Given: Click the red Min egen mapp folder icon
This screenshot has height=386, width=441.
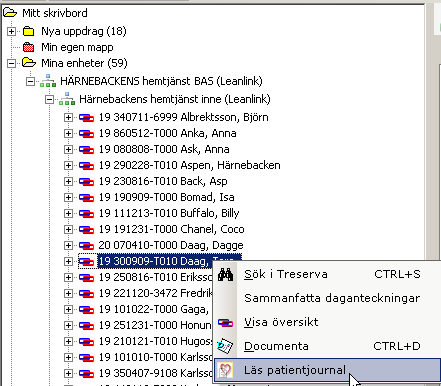Looking at the screenshot, I should 29,47.
